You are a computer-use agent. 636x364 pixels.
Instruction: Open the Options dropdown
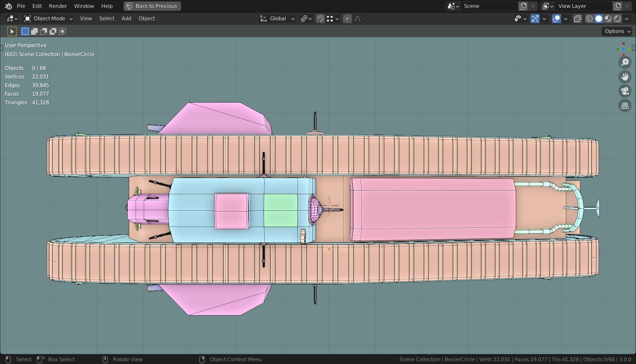(x=617, y=31)
